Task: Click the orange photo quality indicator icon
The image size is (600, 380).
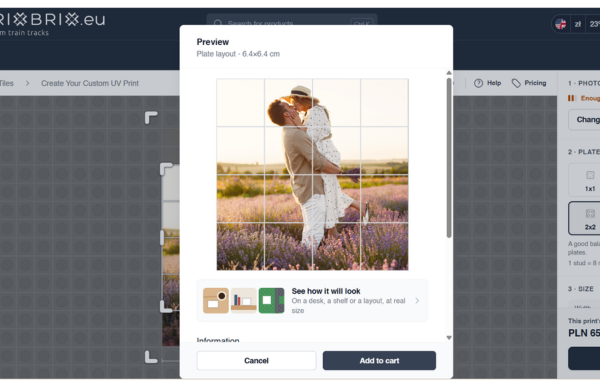Action: (x=571, y=98)
